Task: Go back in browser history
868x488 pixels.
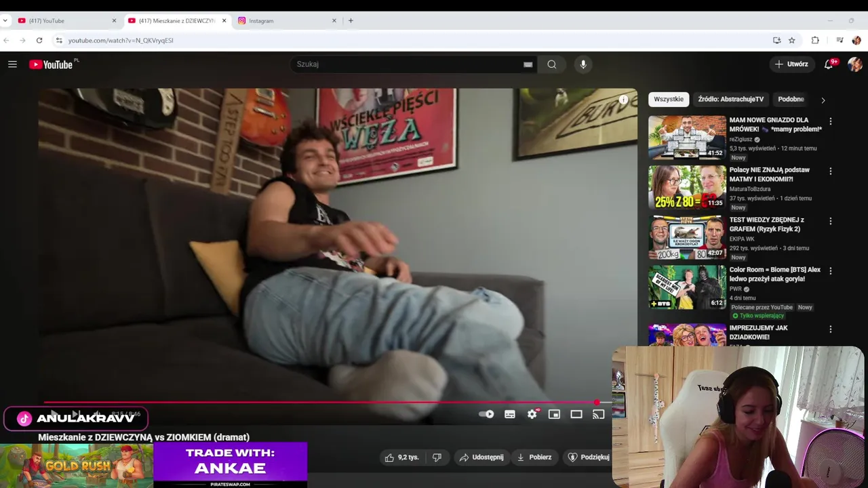Action: 6,41
